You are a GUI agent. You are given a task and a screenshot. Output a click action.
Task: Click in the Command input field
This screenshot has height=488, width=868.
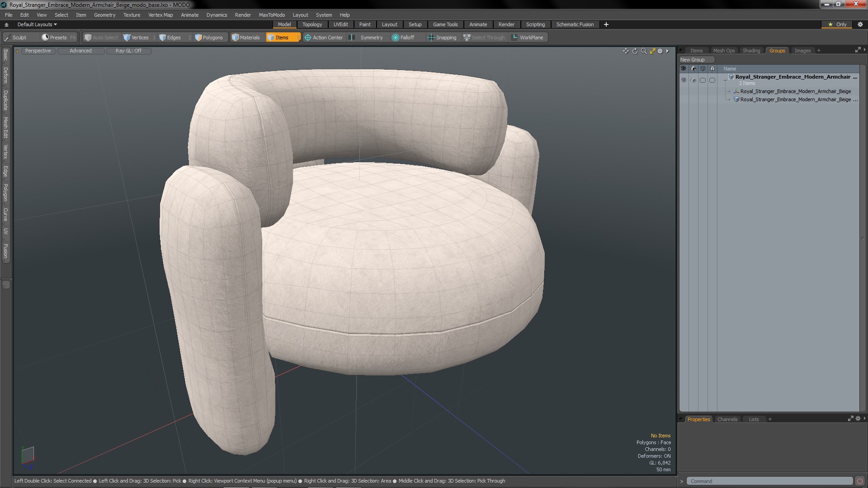(769, 481)
